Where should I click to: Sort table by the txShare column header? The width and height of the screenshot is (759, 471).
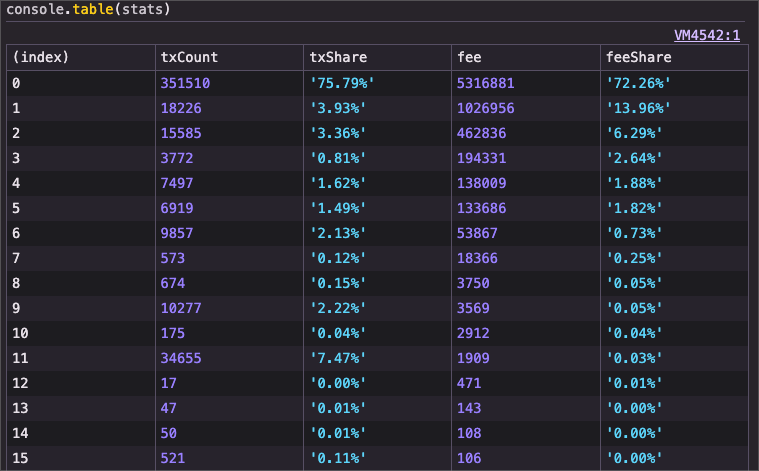pos(378,58)
